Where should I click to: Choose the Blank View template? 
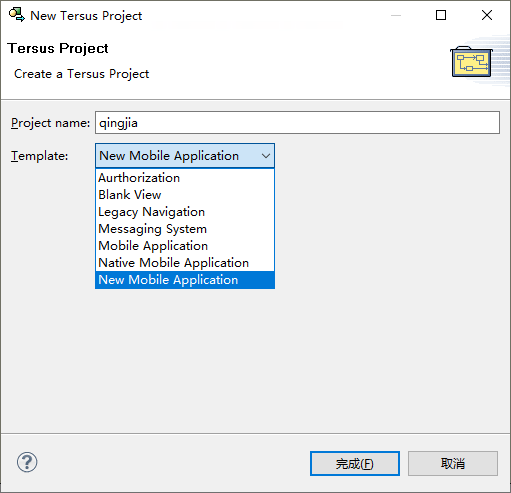click(185, 195)
